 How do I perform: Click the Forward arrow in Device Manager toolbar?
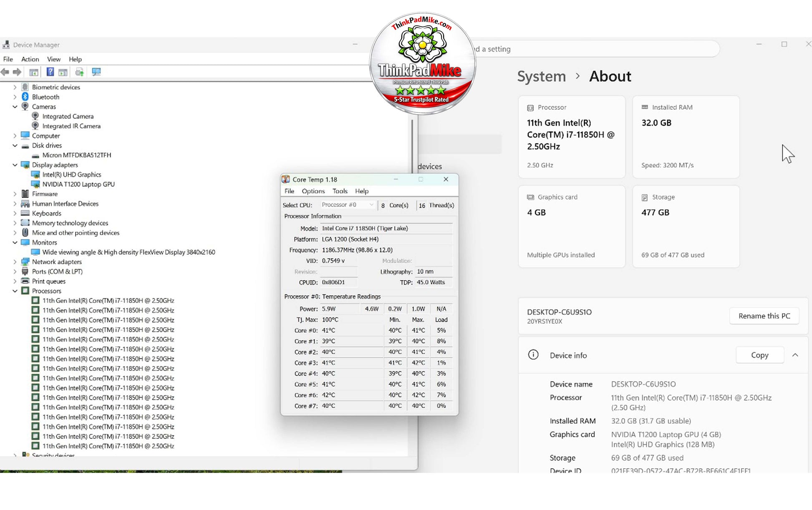tap(17, 72)
